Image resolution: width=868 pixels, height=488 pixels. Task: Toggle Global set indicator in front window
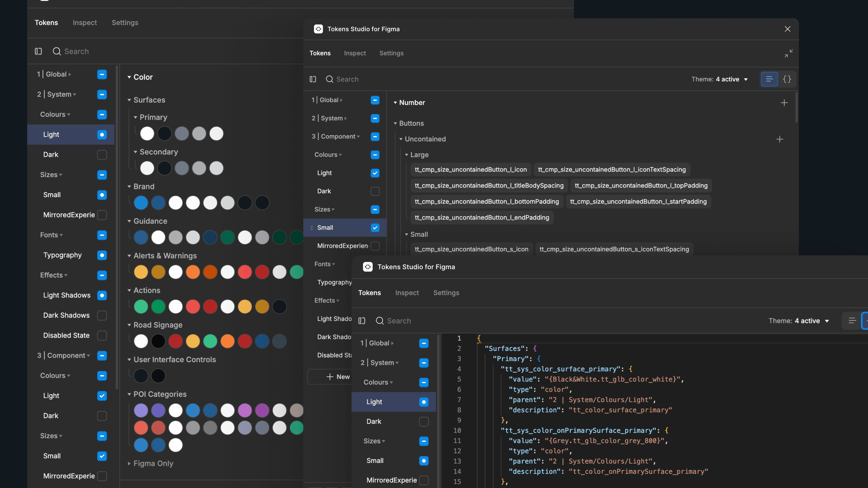coord(424,343)
